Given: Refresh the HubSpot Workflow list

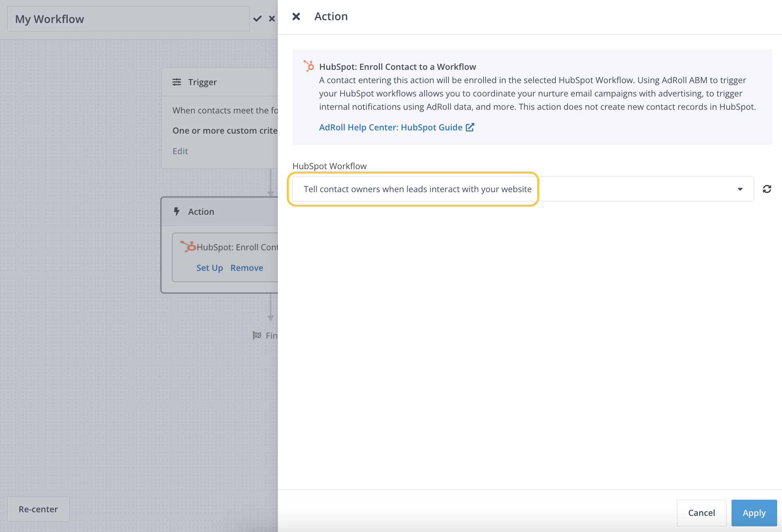Looking at the screenshot, I should click(767, 189).
